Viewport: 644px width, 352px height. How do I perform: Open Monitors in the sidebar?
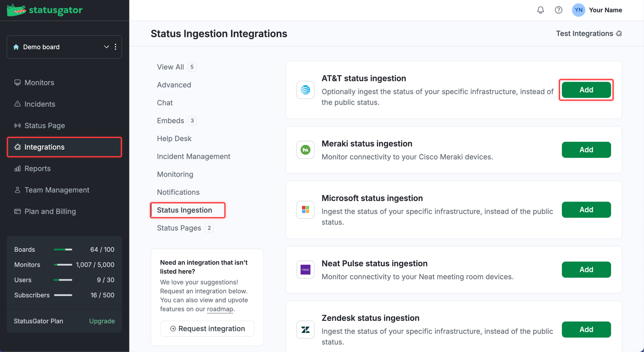(64, 82)
